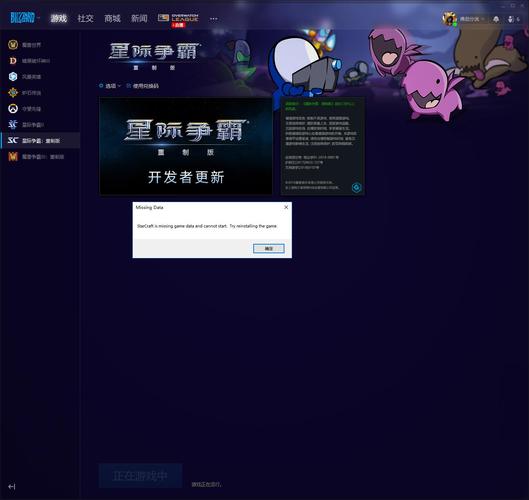Click the redeem code link
529x500 pixels.
pos(143,86)
